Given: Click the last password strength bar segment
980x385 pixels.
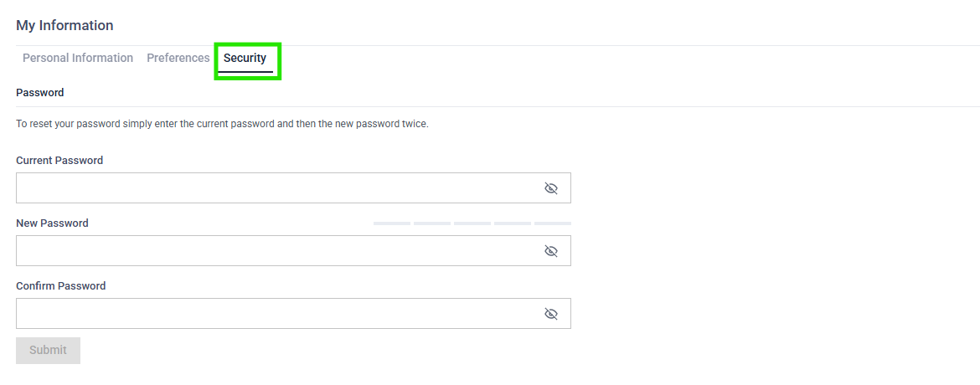Looking at the screenshot, I should (553, 223).
